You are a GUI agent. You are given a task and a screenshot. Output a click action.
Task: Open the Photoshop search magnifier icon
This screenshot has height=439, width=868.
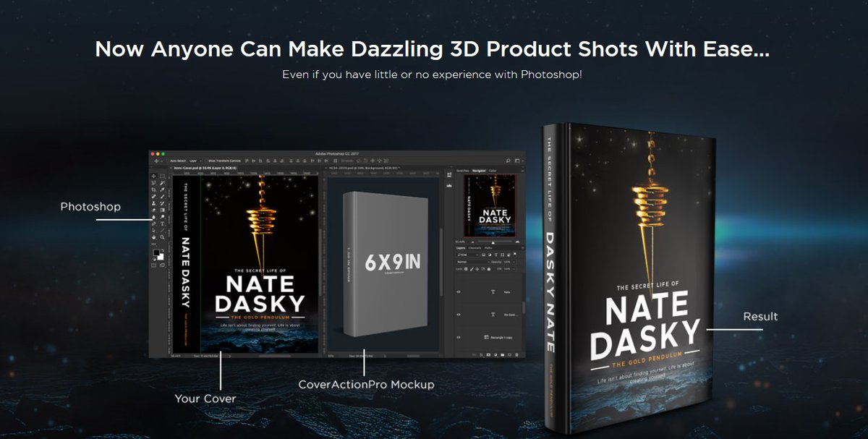click(509, 161)
